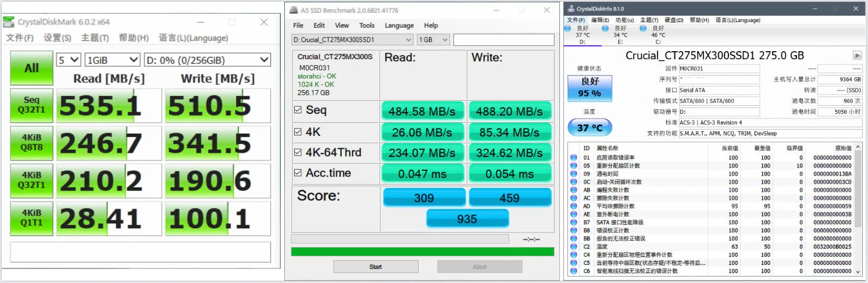Run the 4KiB Q32T1 test
This screenshot has width=868, height=283.
31,180
